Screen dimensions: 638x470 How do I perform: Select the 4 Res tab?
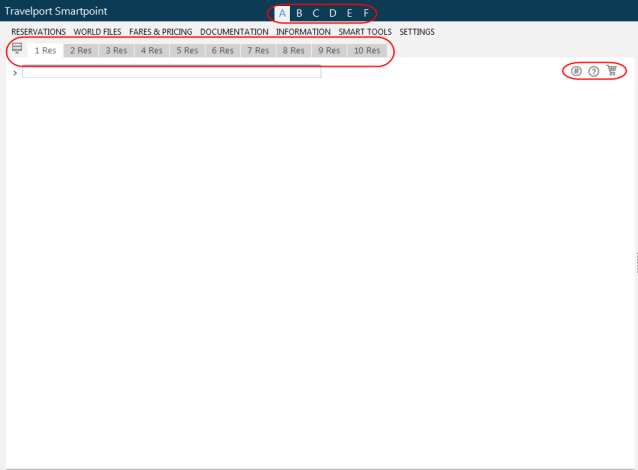152,50
